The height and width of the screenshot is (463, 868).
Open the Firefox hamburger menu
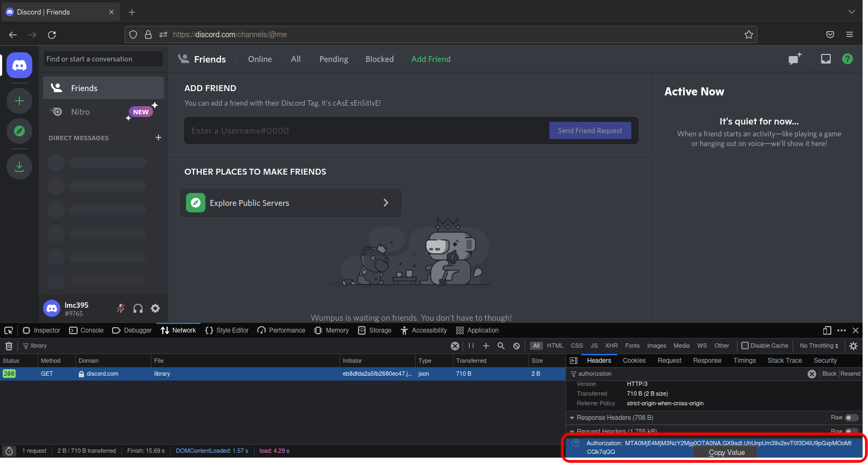click(850, 34)
